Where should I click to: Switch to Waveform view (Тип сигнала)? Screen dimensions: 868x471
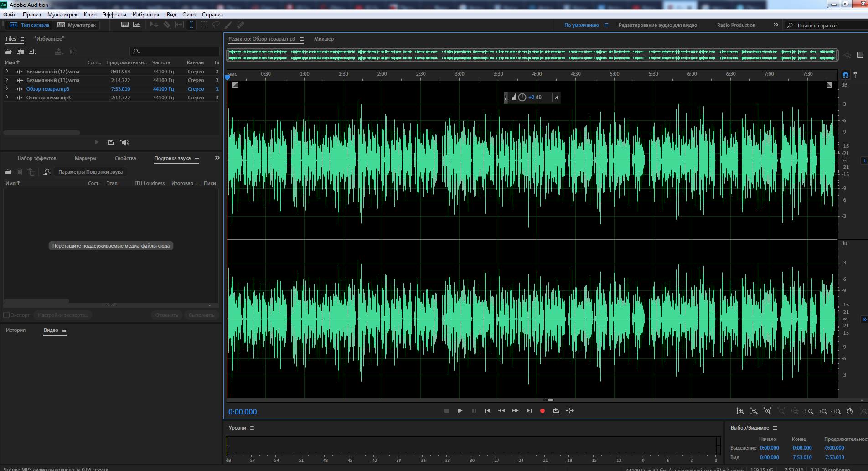pyautogui.click(x=29, y=25)
